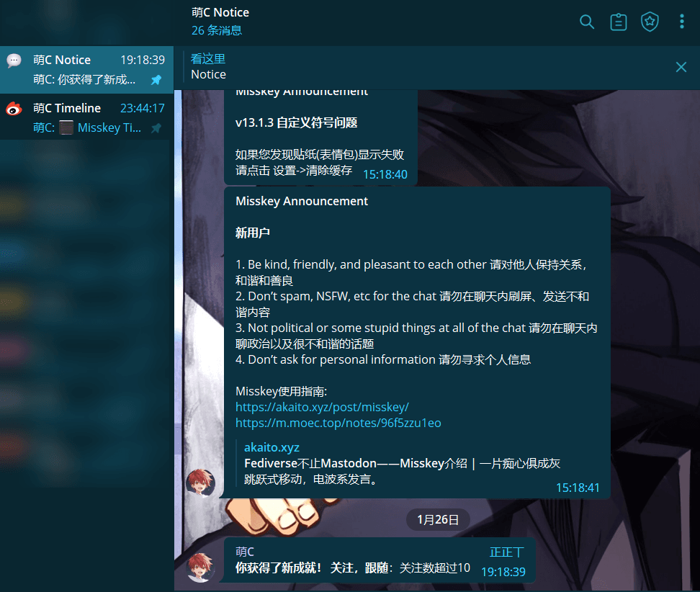Click the pin icon on 萌C Notice chat
Image resolution: width=700 pixels, height=592 pixels.
156,81
